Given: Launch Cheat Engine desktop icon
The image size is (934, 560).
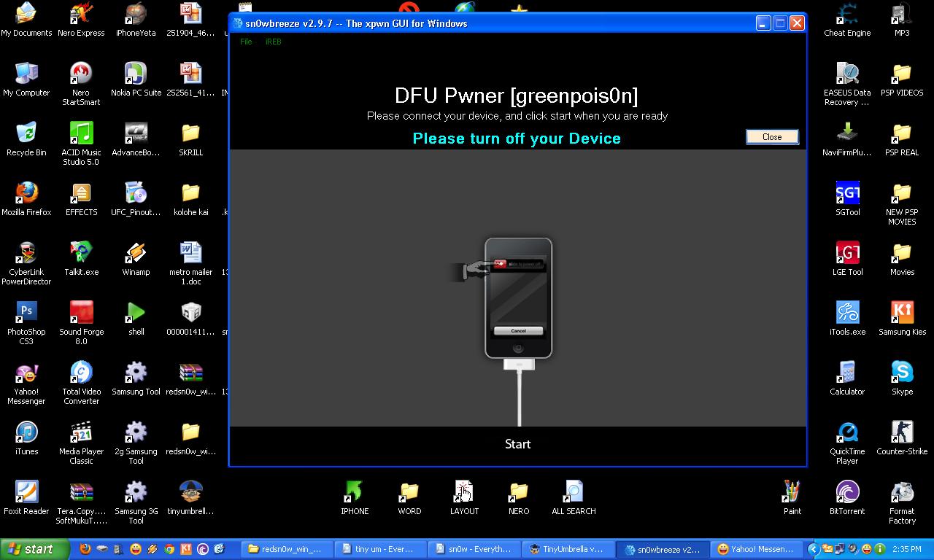Looking at the screenshot, I should point(846,20).
